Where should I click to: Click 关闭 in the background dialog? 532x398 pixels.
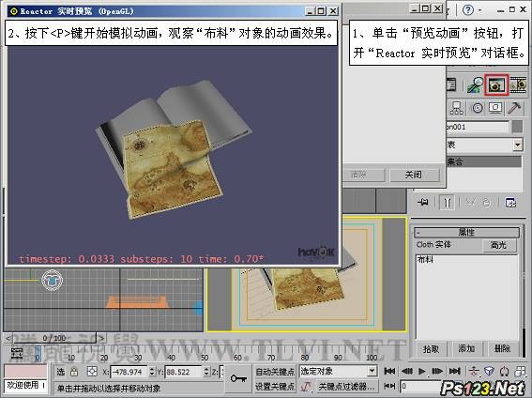[414, 175]
